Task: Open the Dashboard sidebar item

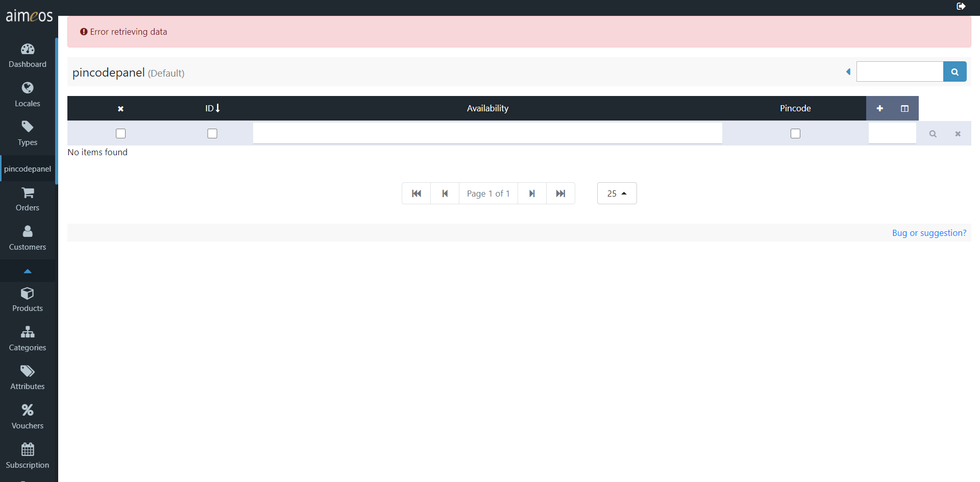Action: click(28, 56)
